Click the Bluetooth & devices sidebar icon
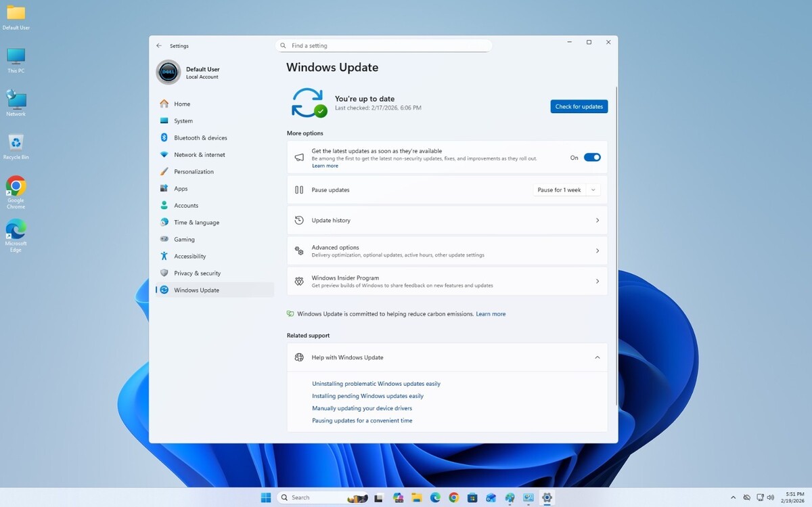 [164, 137]
